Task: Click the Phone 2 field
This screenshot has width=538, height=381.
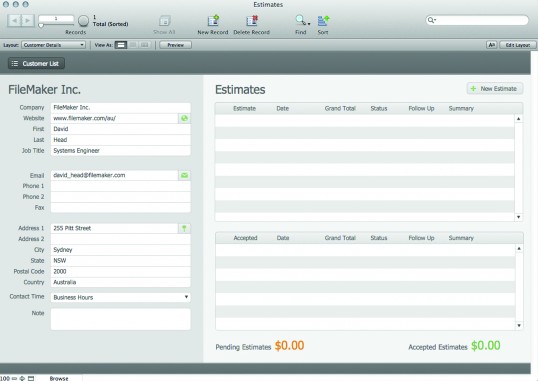Action: (120, 197)
